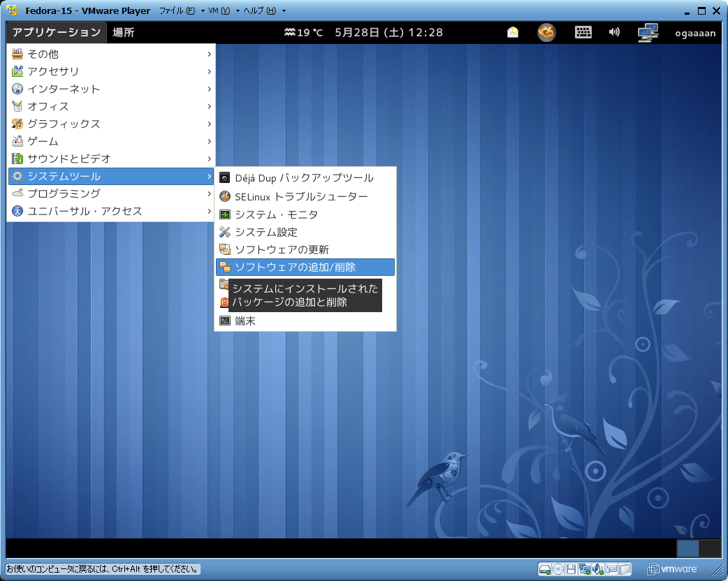Click the VMware hard disk status icon
This screenshot has width=728, height=581.
coord(546,569)
